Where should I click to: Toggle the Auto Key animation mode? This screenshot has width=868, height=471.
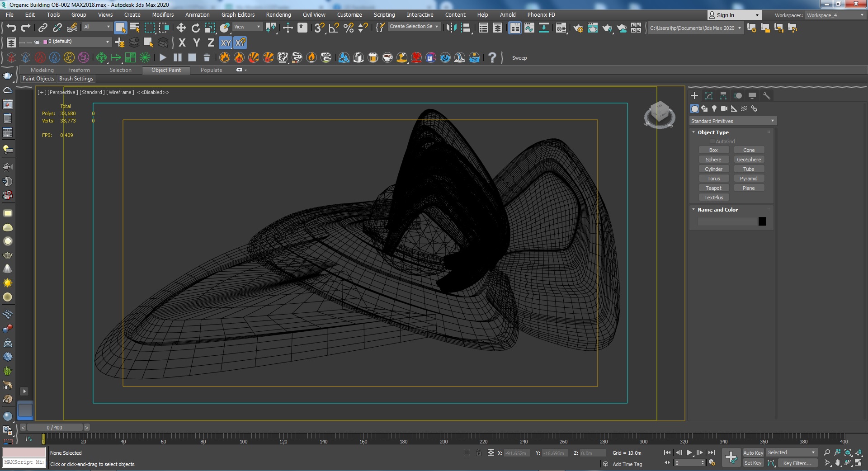[753, 453]
